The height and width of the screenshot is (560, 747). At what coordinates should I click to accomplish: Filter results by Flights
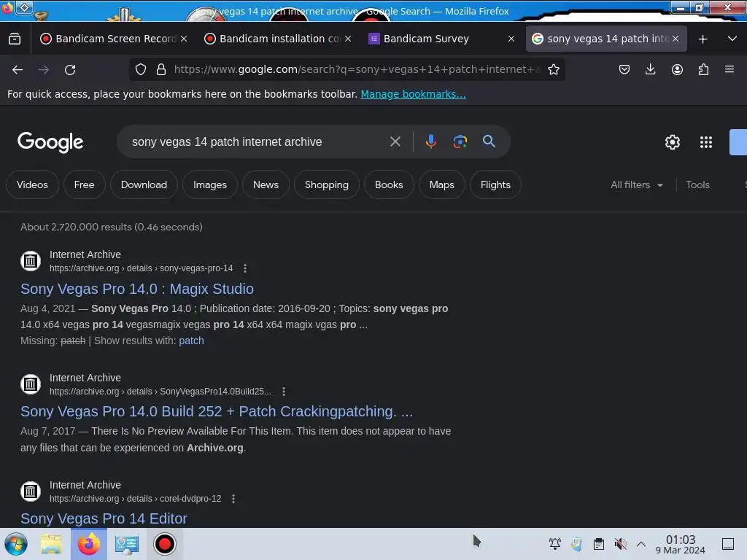tap(495, 184)
